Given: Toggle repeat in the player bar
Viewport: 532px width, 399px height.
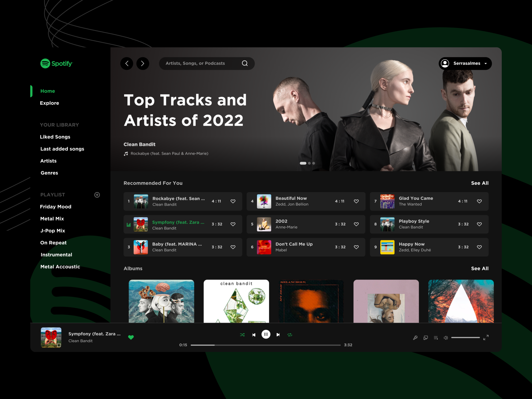Looking at the screenshot, I should (x=290, y=335).
